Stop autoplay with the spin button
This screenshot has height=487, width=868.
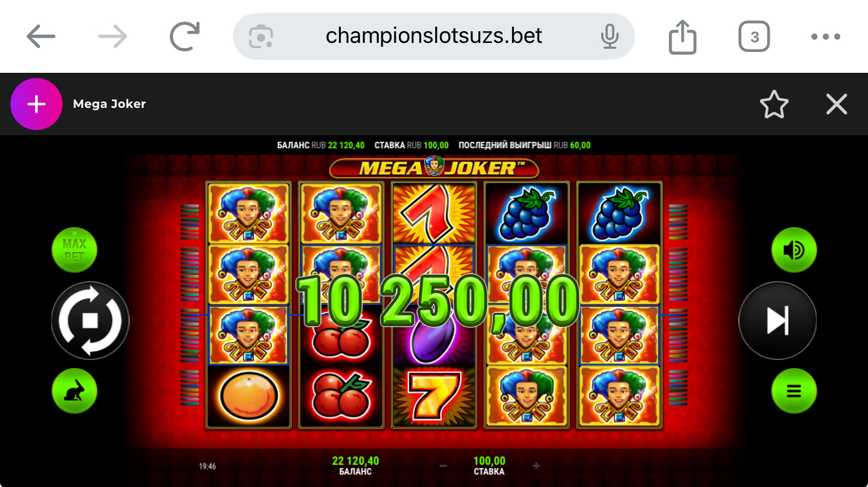coord(90,321)
